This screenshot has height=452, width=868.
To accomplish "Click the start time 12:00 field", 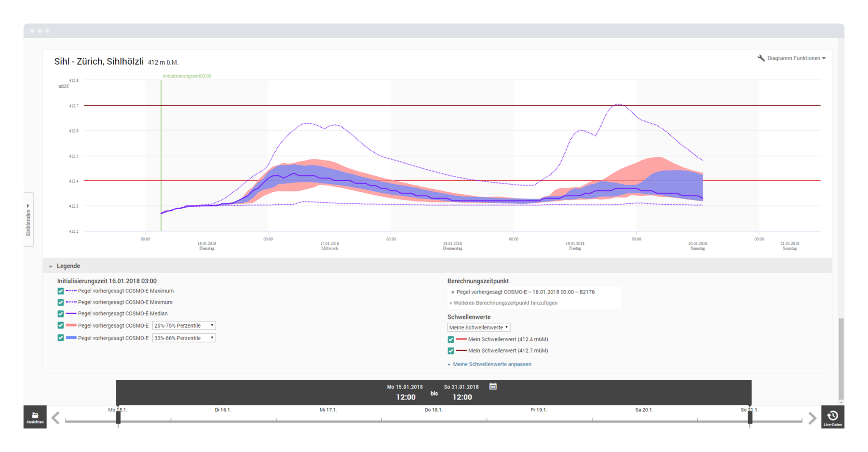I will (x=406, y=398).
